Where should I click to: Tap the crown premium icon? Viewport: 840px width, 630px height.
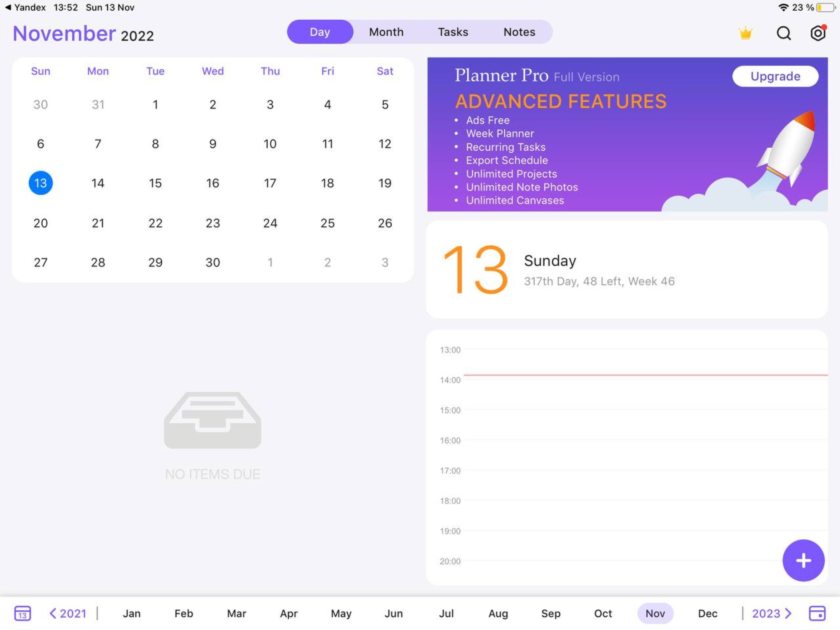click(746, 33)
